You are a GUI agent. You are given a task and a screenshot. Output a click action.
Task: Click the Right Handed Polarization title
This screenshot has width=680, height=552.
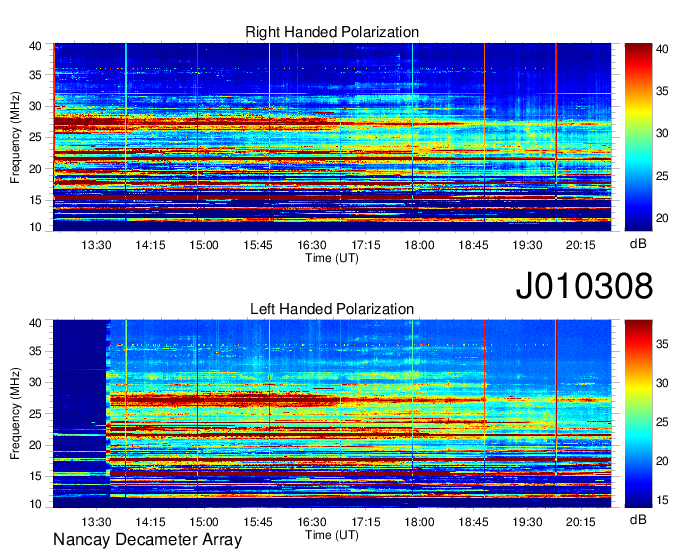(x=332, y=32)
